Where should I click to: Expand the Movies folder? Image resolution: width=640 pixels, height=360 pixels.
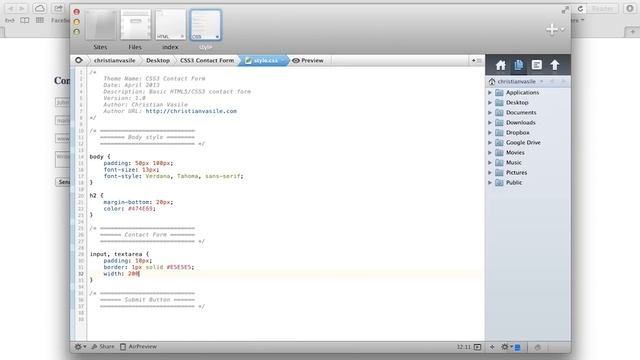tap(490, 153)
